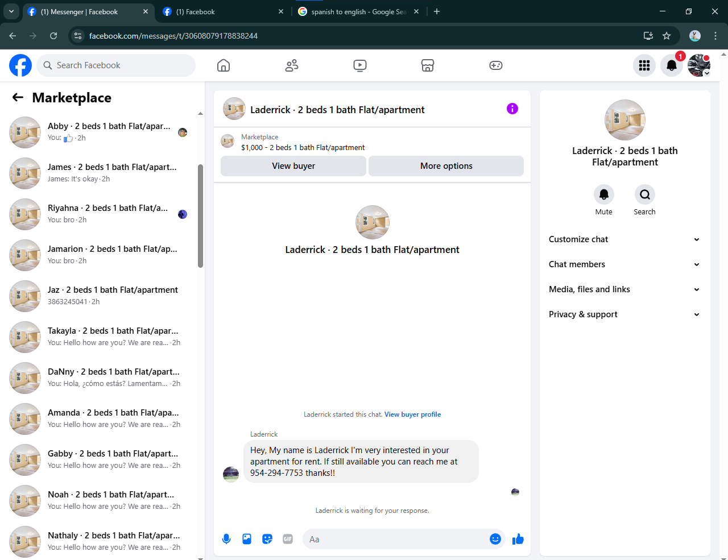Click the large listing thumbnail in right panel
This screenshot has width=728, height=560.
pyautogui.click(x=624, y=120)
